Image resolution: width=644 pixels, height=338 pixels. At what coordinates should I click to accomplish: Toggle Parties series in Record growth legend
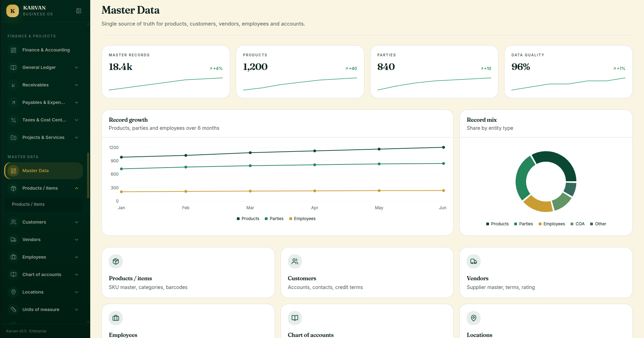coord(274,219)
